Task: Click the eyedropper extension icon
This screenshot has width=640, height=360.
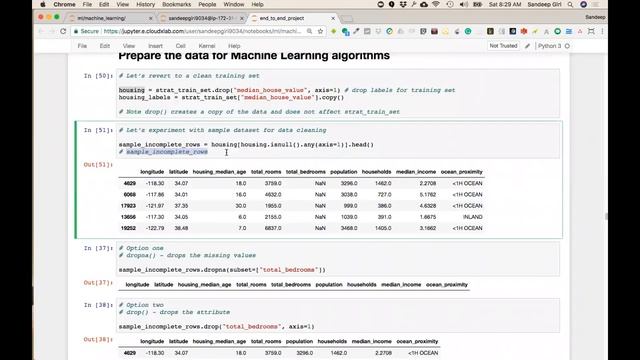Action: [356, 31]
